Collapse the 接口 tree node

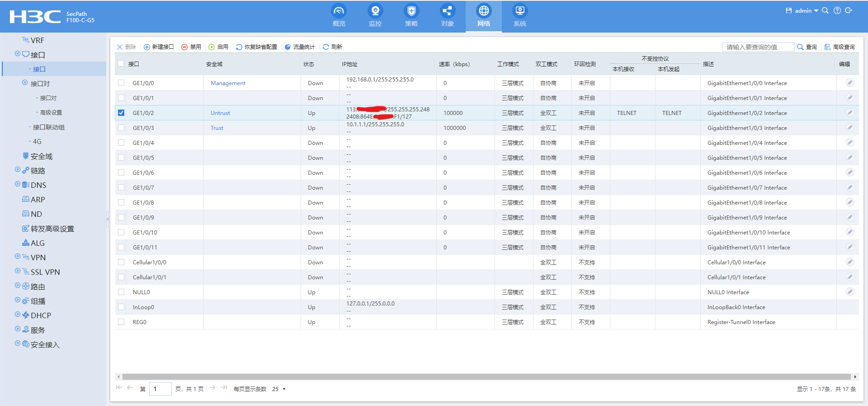click(x=18, y=54)
